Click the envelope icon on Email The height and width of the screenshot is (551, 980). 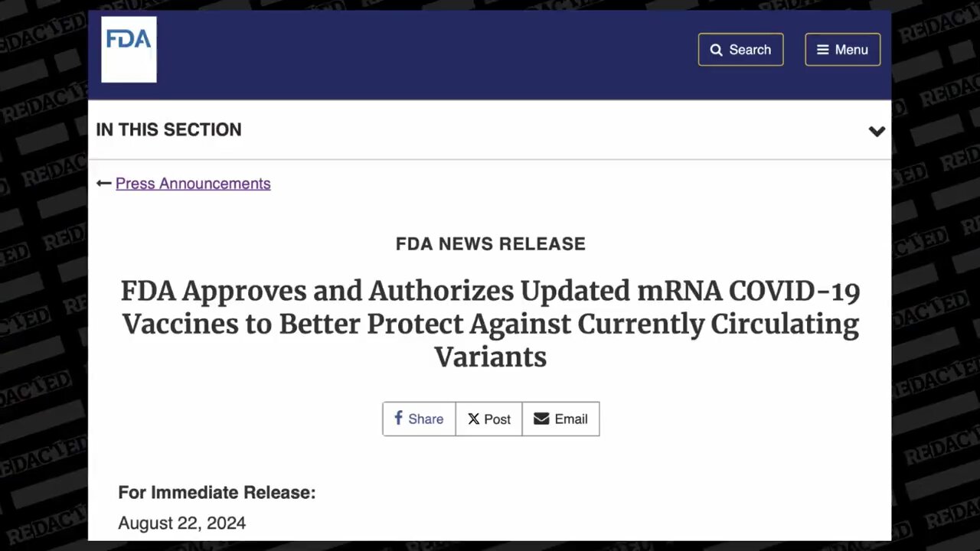tap(541, 419)
